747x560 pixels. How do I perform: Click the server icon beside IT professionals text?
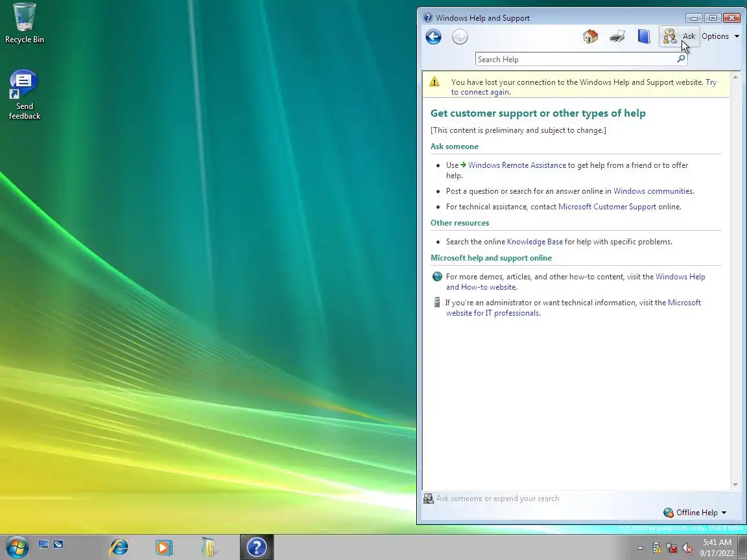pos(437,302)
